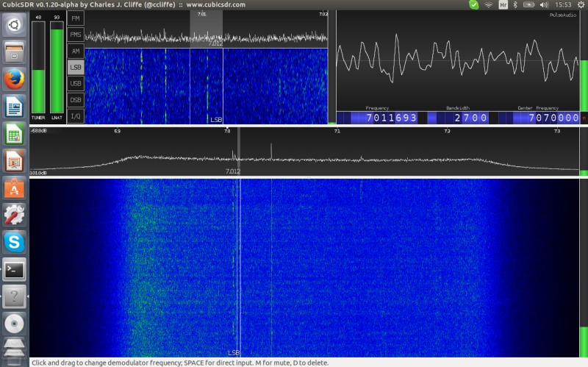Click the question-mark application icon in dock
The height and width of the screenshot is (367, 588).
(x=14, y=296)
